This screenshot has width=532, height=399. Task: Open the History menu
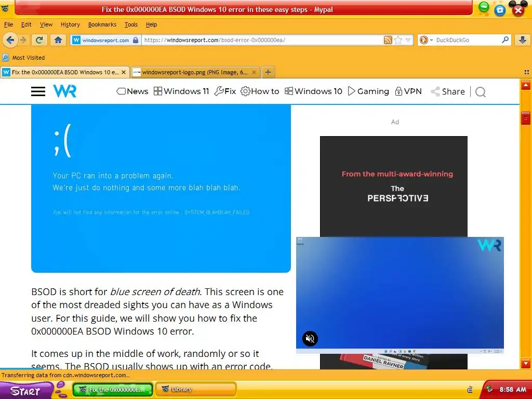[70, 24]
